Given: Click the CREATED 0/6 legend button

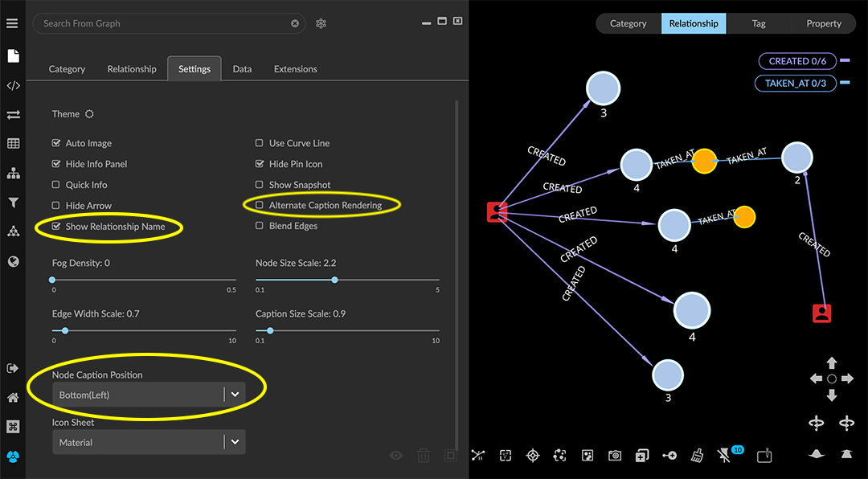Looking at the screenshot, I should coord(796,61).
